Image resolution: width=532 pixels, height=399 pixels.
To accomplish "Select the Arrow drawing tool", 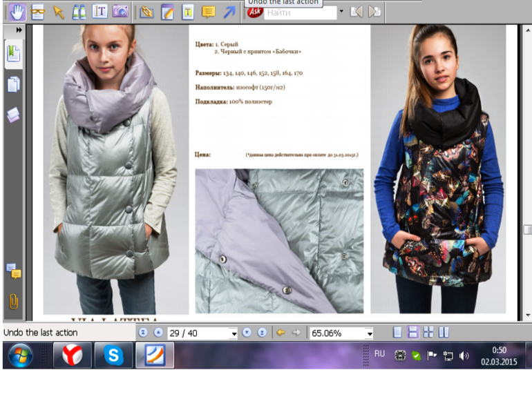I will click(229, 12).
